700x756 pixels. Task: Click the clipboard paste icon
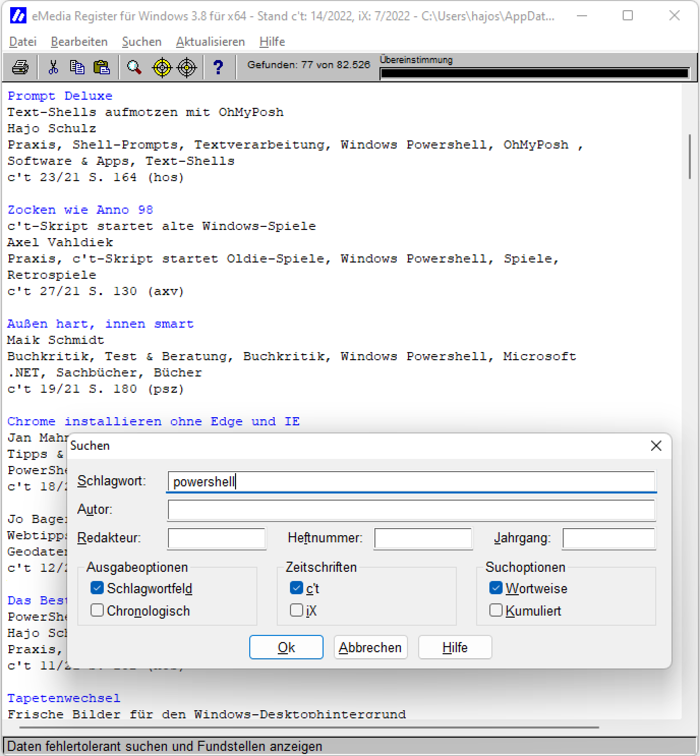click(x=102, y=67)
